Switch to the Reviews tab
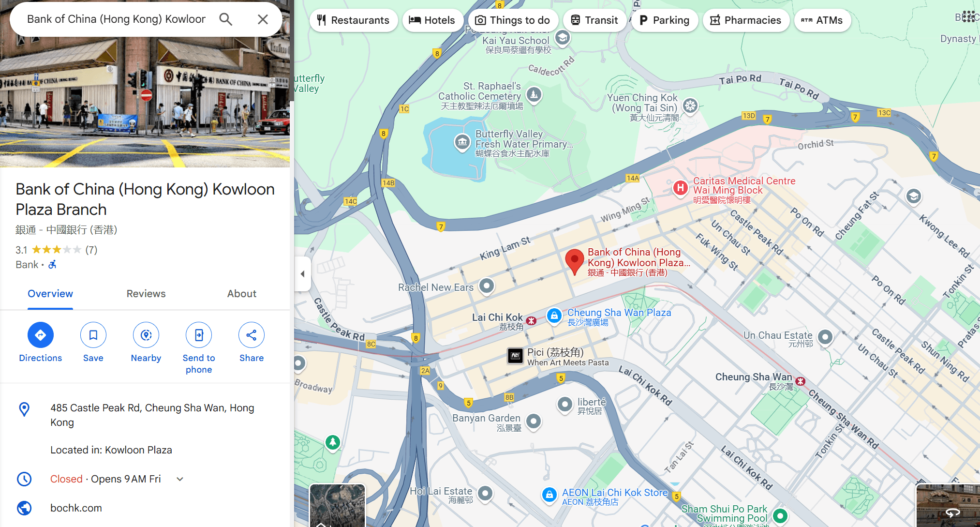The image size is (980, 527). coord(146,294)
